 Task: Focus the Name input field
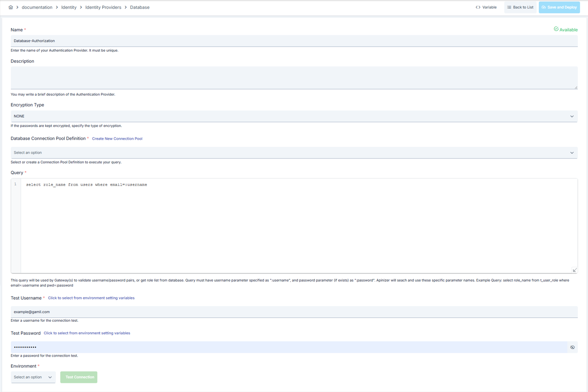point(294,41)
